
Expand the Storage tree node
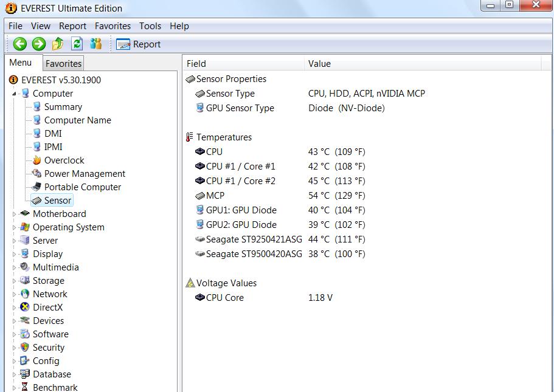click(x=14, y=281)
